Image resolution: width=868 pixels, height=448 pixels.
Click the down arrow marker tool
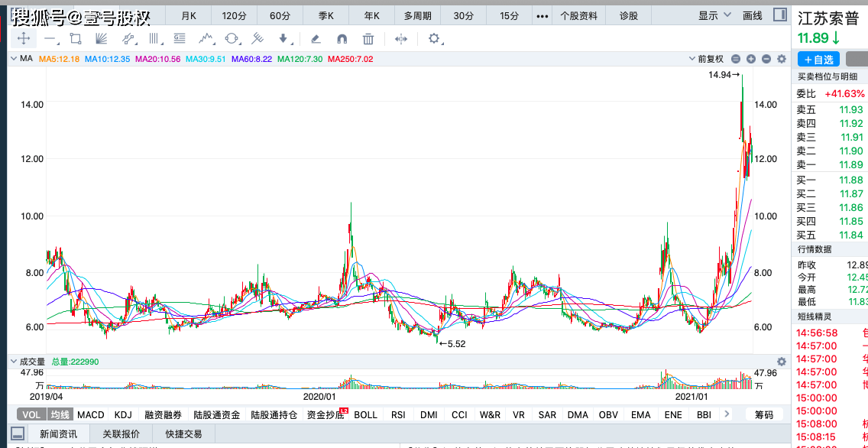[x=283, y=39]
